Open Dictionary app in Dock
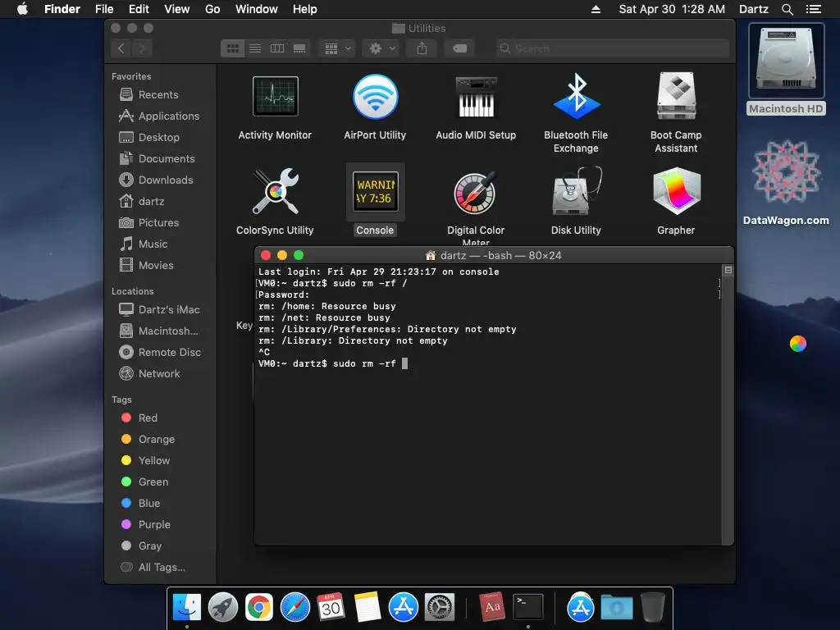840x630 pixels. pyautogui.click(x=492, y=608)
